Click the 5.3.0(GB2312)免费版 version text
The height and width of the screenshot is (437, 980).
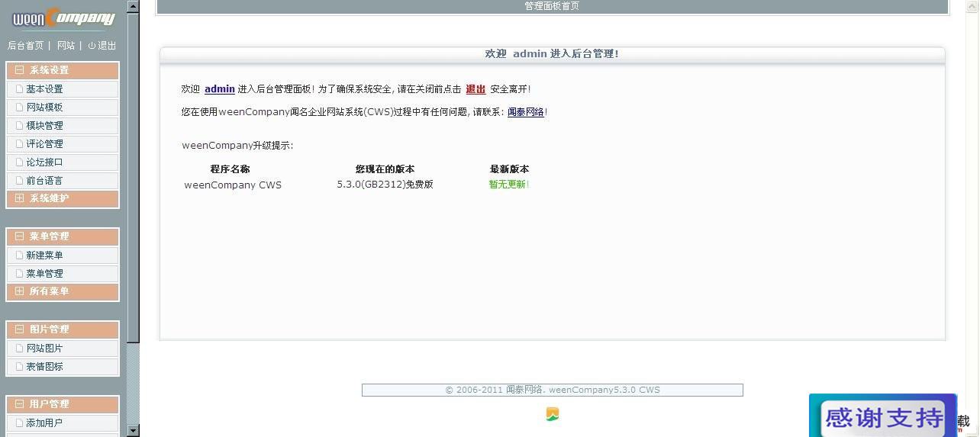coord(385,185)
